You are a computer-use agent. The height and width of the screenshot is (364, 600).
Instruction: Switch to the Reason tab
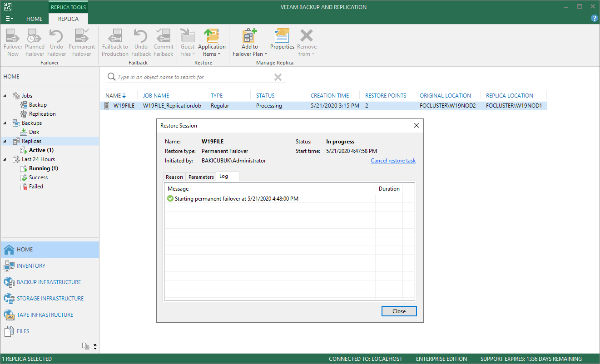[174, 177]
